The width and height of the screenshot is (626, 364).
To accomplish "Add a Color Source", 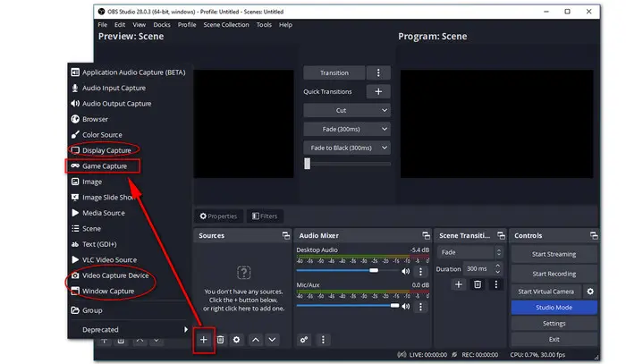I will [x=129, y=134].
